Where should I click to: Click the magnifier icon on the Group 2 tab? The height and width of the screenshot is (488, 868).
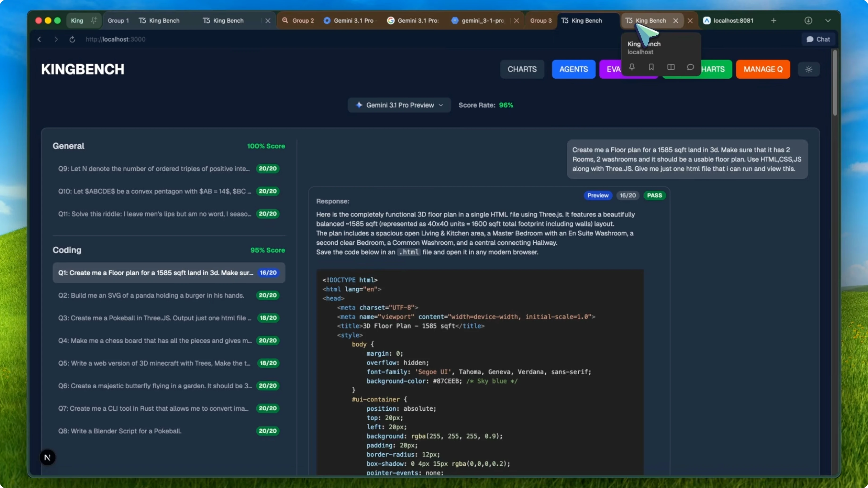point(285,21)
